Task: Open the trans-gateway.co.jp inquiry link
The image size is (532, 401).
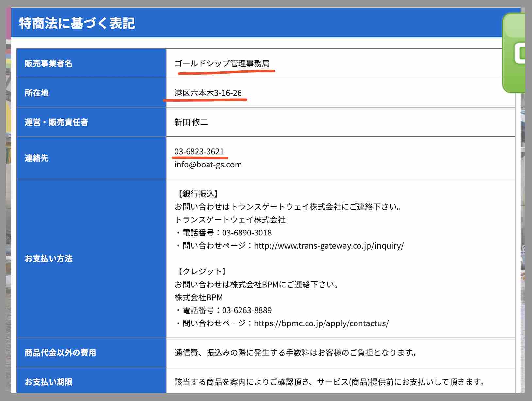Action: [328, 246]
